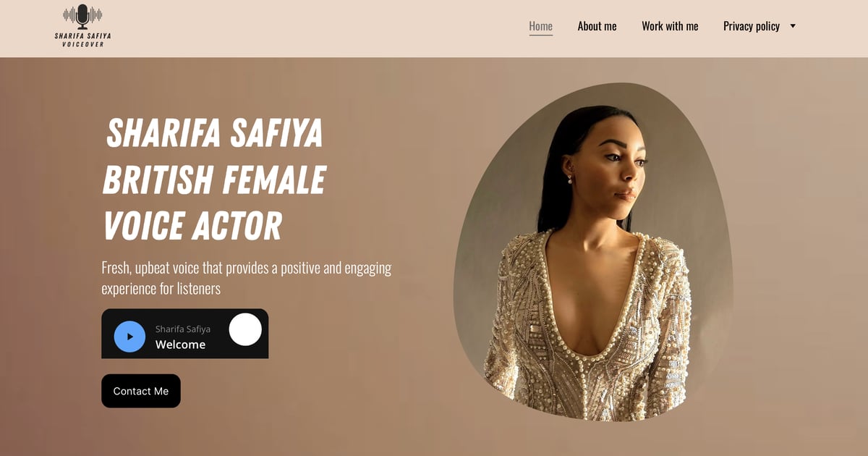868x456 pixels.
Task: Click the Sharifa Safiya Voiceover logo text
Action: [x=82, y=40]
